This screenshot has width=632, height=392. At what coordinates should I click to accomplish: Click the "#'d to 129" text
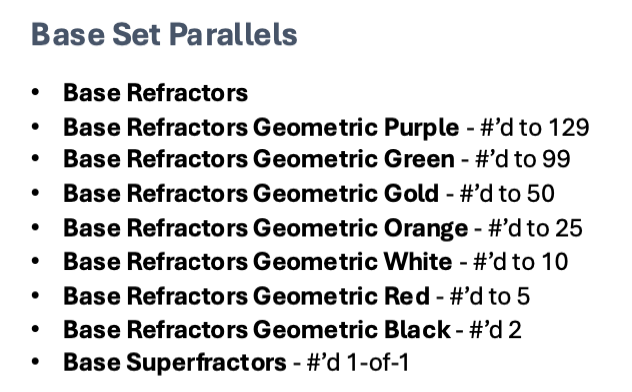[535, 128]
